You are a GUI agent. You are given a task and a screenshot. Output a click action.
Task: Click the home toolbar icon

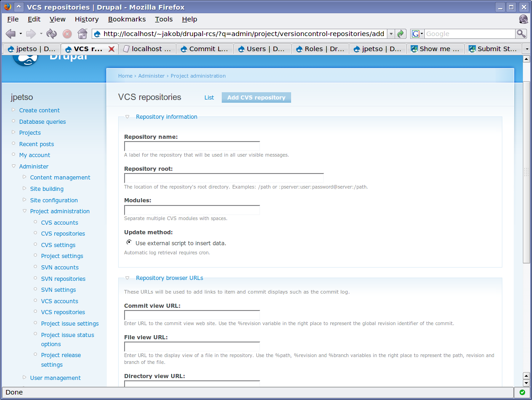(82, 33)
